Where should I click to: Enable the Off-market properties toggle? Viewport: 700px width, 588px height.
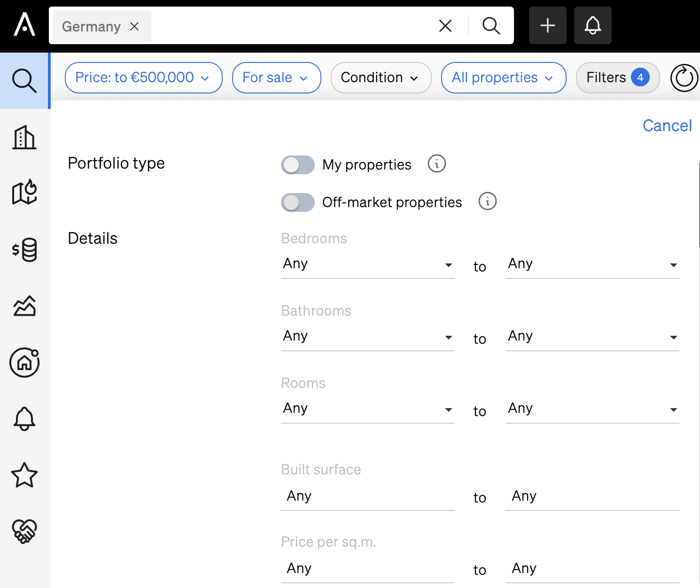pos(297,202)
